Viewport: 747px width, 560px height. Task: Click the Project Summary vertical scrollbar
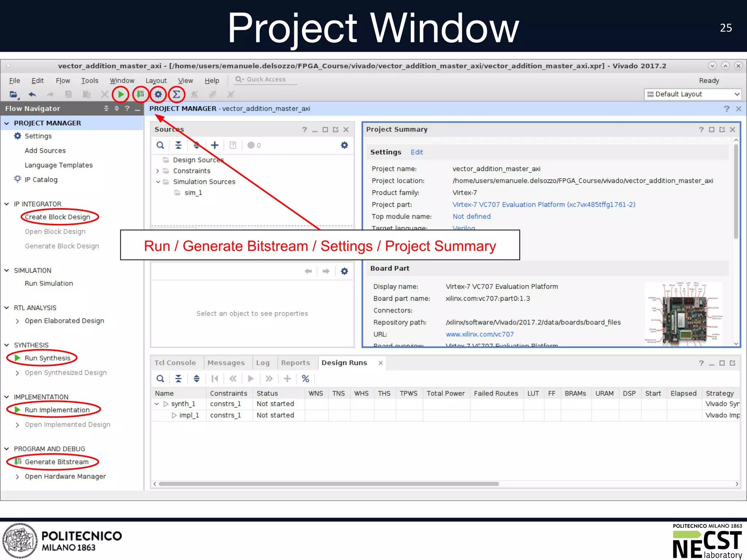736,191
